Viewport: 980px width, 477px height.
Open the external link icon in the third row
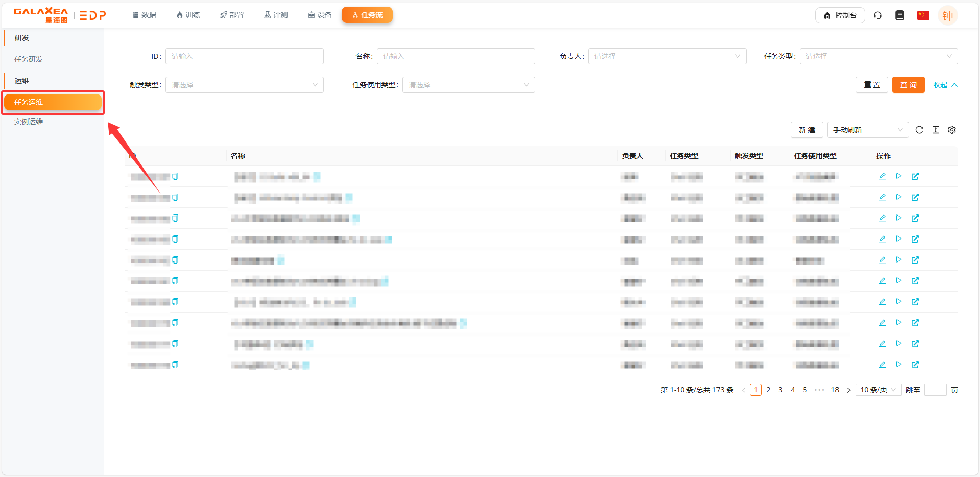(915, 218)
